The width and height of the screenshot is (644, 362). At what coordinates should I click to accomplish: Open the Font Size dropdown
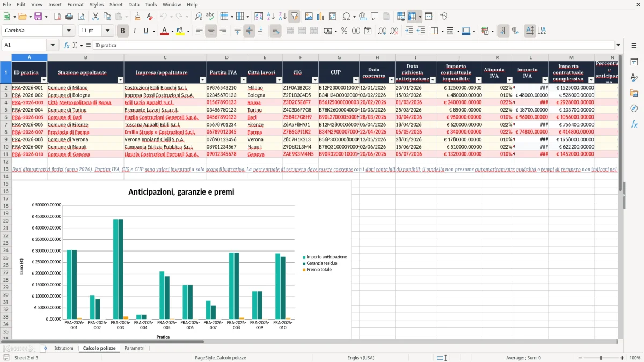point(108,31)
